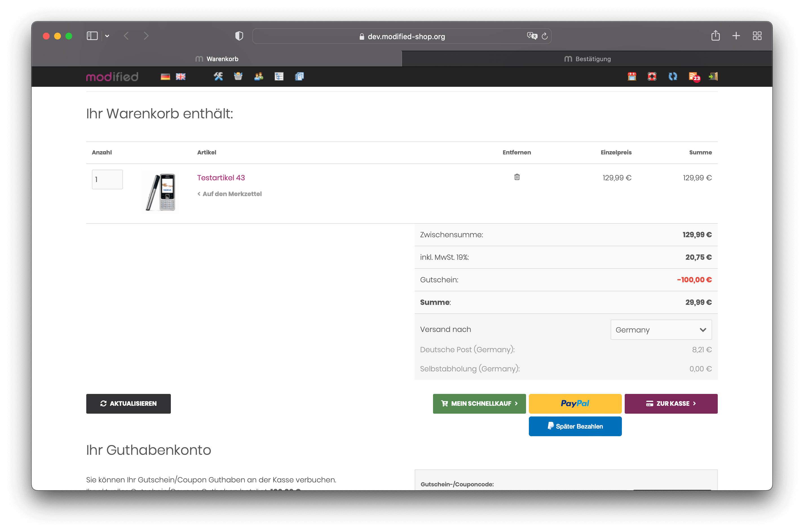804x532 pixels.
Task: Click the Testartikel 43 product thumbnail
Action: point(160,192)
